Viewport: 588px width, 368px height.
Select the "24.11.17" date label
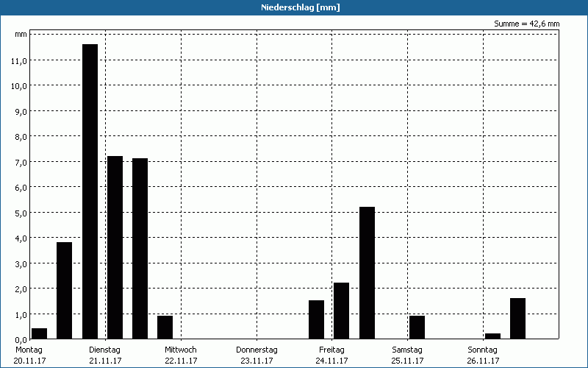332,361
